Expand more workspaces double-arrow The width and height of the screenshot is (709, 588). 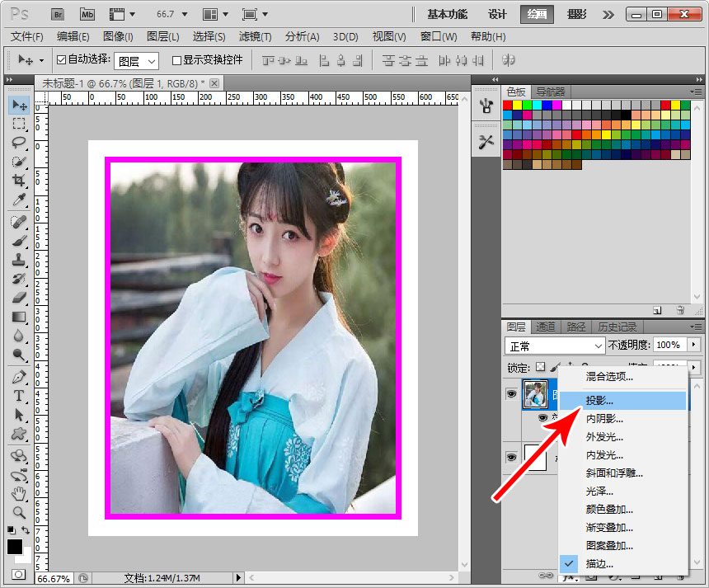[608, 15]
